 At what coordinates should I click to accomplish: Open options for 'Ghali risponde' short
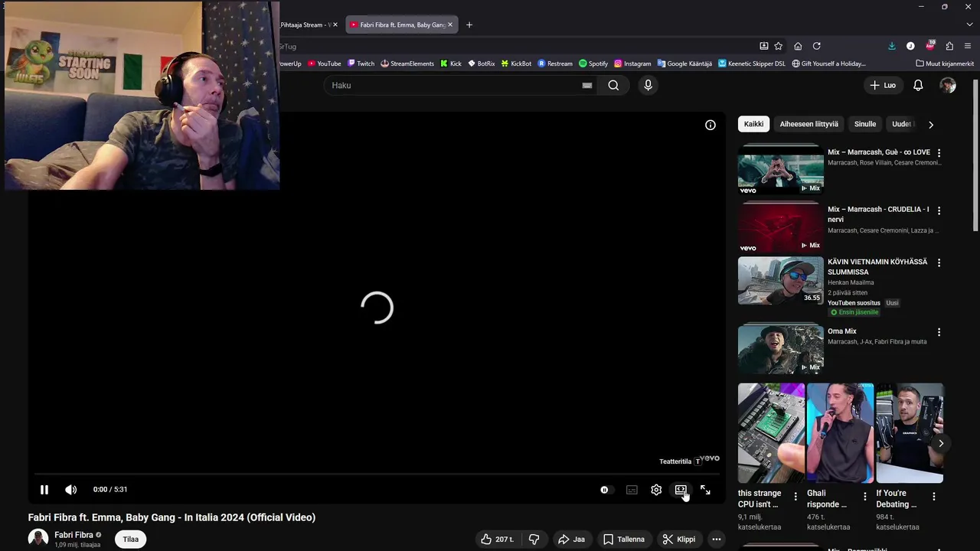point(865,497)
